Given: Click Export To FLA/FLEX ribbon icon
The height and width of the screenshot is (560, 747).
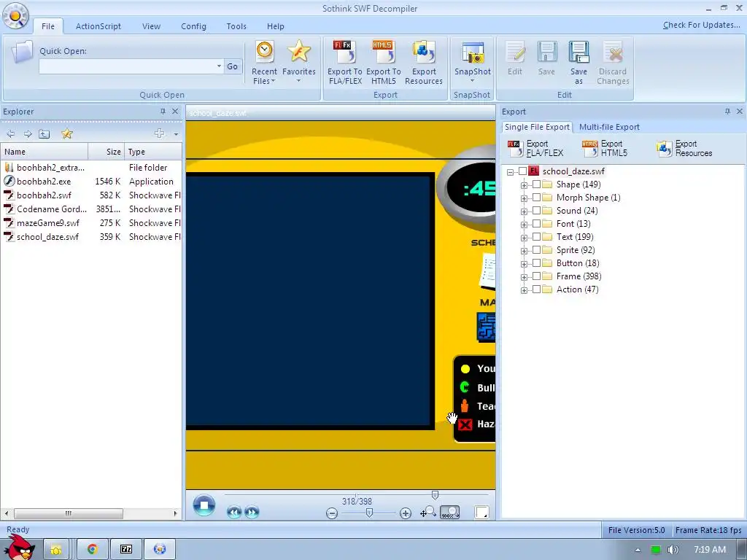Looking at the screenshot, I should 345,63.
